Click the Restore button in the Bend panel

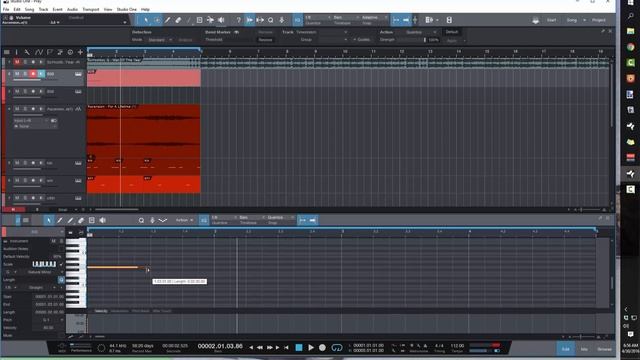tap(265, 40)
